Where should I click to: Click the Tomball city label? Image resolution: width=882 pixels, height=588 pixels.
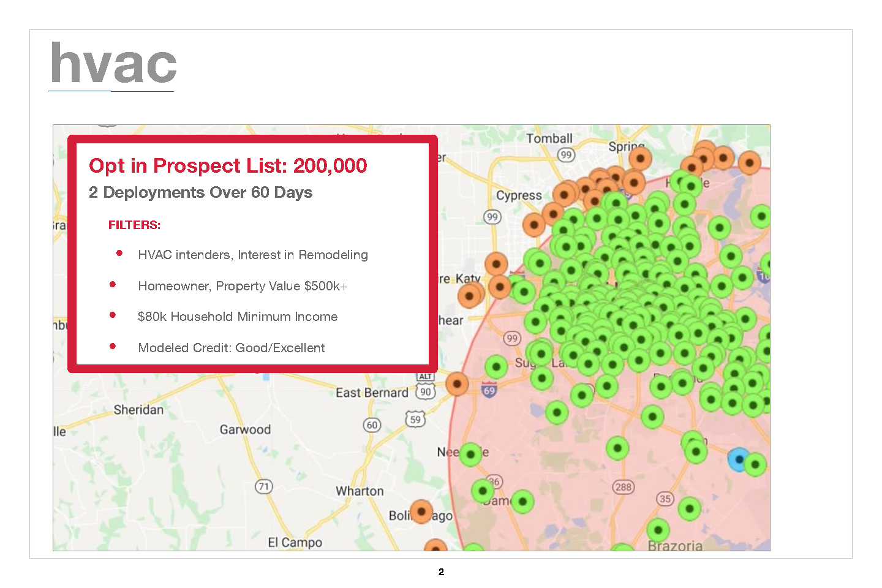(549, 139)
